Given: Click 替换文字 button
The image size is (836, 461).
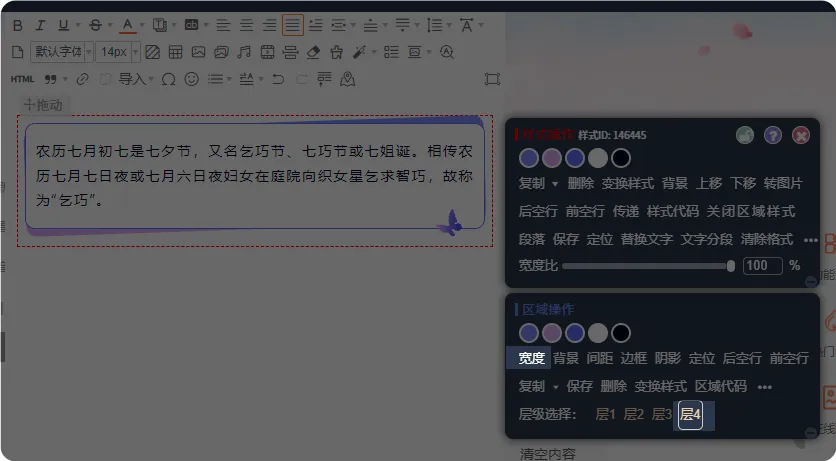Looking at the screenshot, I should pyautogui.click(x=647, y=239).
